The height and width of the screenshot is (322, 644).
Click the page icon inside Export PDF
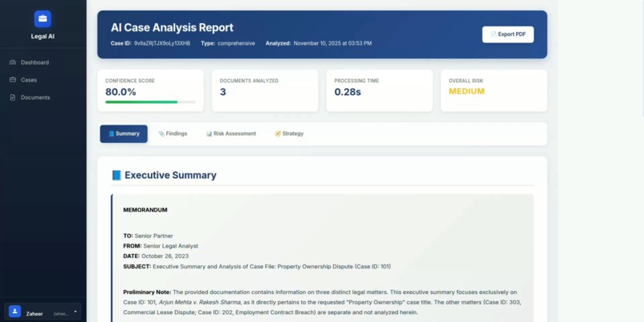[x=494, y=34]
